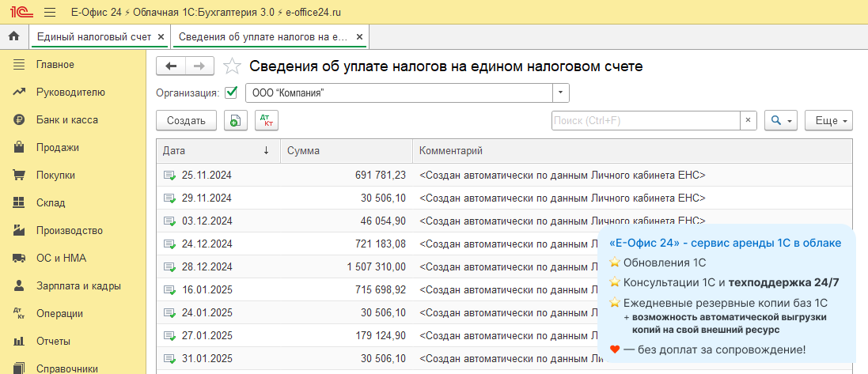Expand the Организация dropdown list
The height and width of the screenshot is (374, 868).
[x=560, y=93]
